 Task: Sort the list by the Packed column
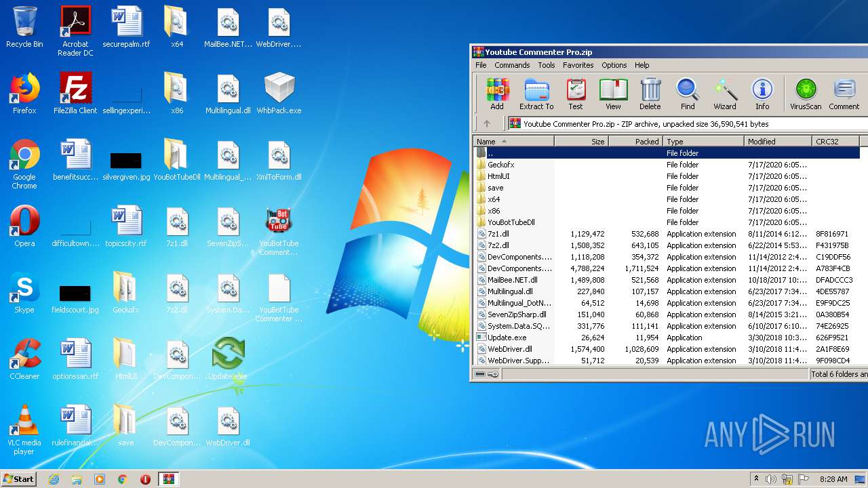(636, 141)
